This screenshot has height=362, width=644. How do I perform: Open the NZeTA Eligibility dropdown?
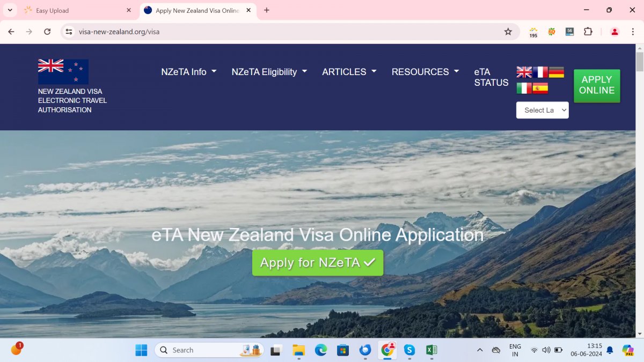[x=269, y=72]
